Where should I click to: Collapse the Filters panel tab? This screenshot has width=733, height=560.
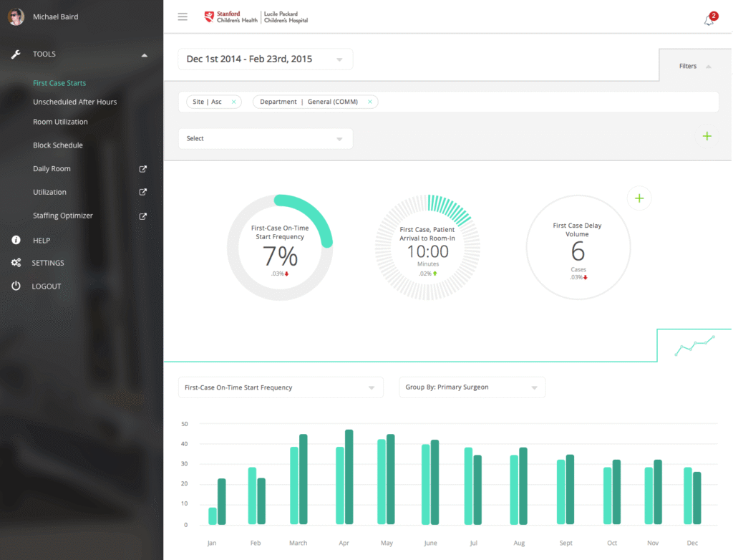(694, 66)
